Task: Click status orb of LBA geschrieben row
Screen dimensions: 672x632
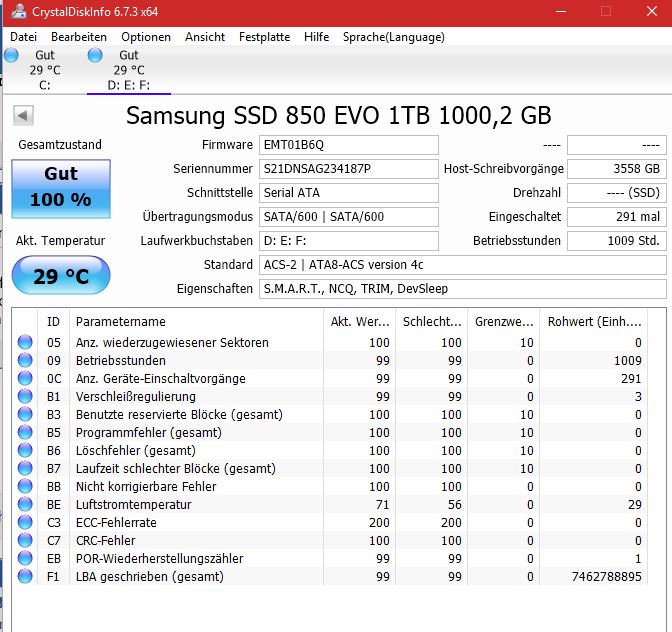Action: click(x=25, y=576)
